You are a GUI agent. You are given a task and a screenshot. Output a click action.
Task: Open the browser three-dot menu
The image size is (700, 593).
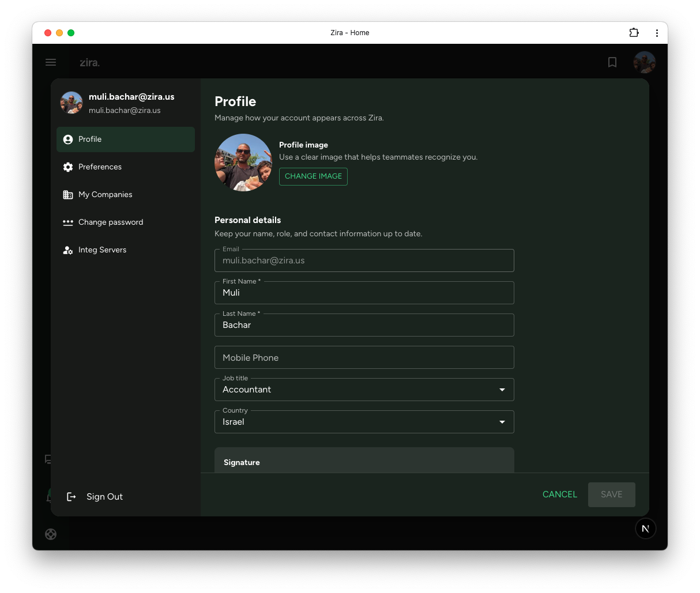coord(657,33)
